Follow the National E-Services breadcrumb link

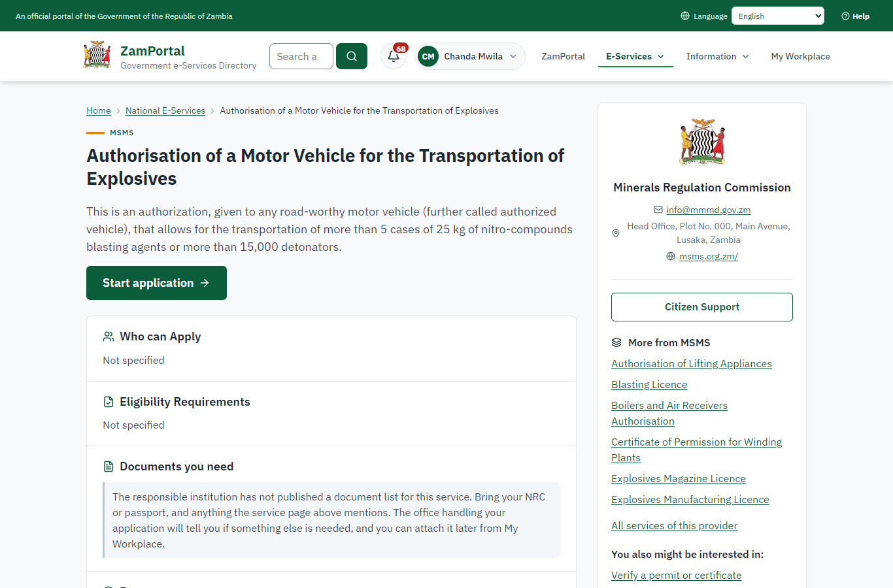165,110
